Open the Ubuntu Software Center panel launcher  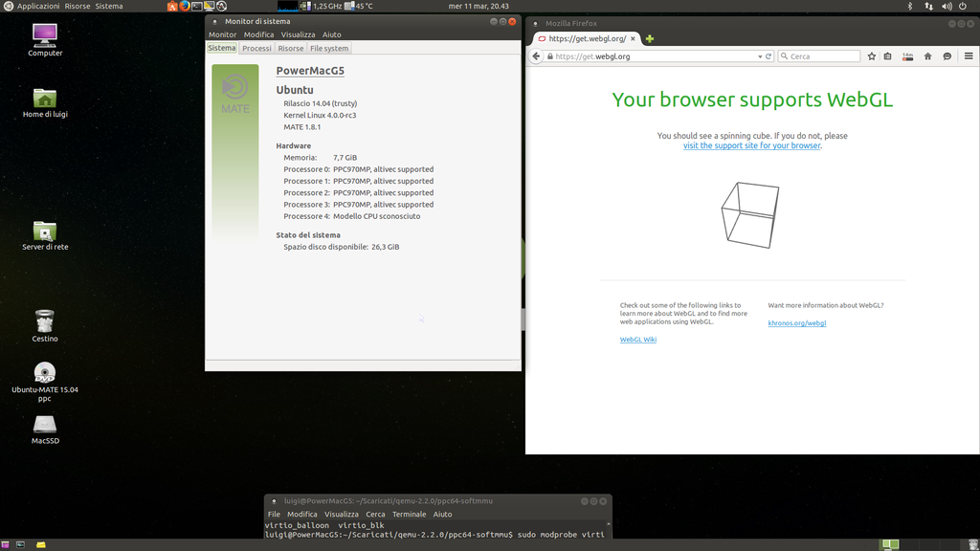pos(172,7)
